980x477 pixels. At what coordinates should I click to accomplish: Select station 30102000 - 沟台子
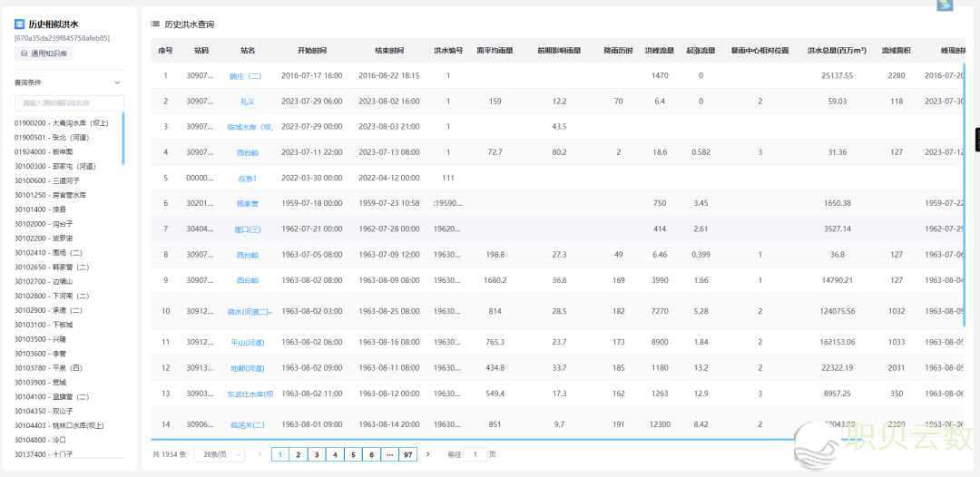point(44,223)
